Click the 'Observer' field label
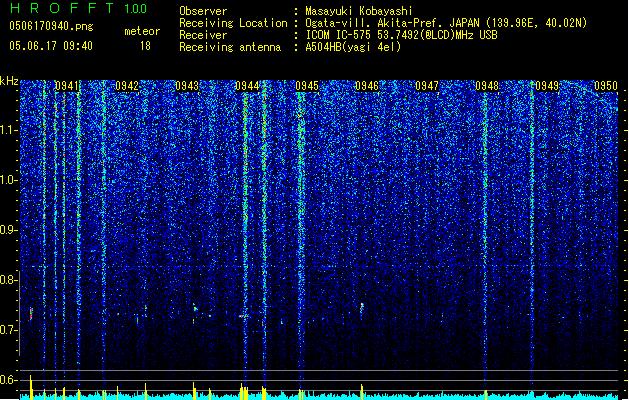Image resolution: width=629 pixels, height=400 pixels. click(203, 11)
